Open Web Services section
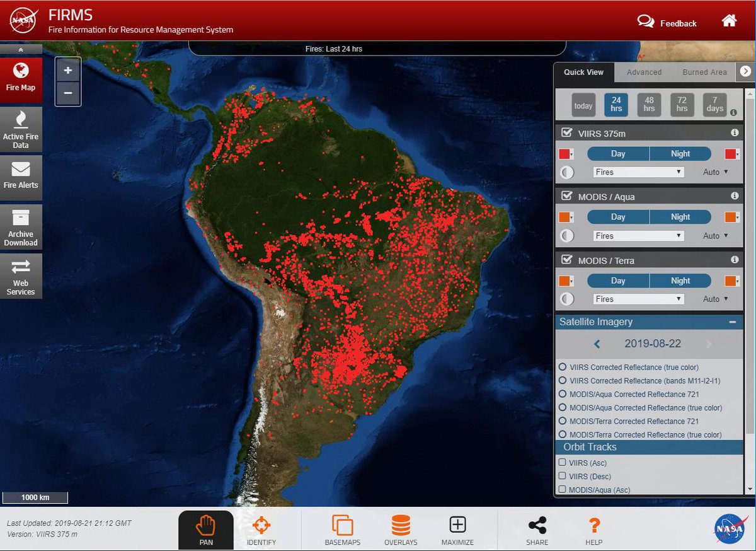756x551 pixels. 21,276
